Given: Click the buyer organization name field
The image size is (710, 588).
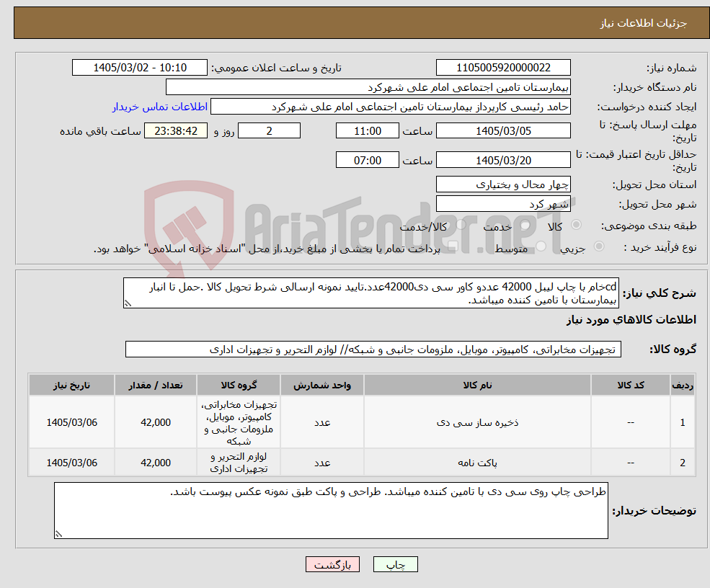Looking at the screenshot, I should 368,87.
